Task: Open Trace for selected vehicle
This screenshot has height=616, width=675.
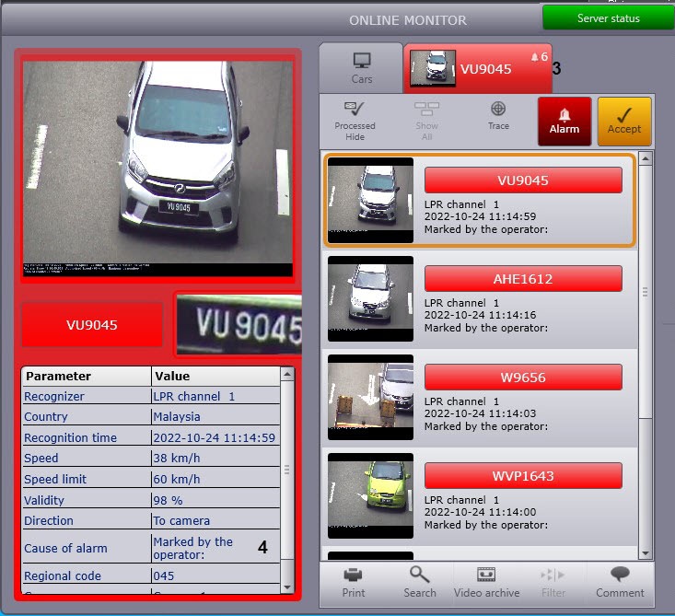Action: click(498, 116)
